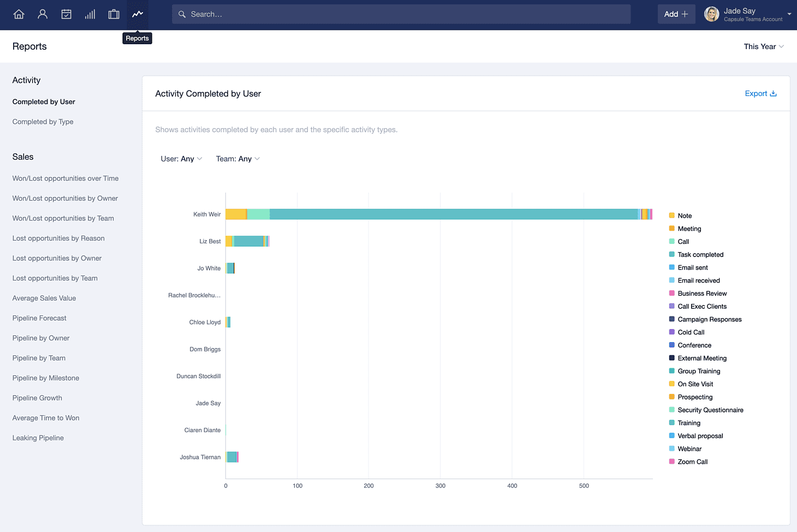
Task: Click the Add button
Action: (x=676, y=14)
